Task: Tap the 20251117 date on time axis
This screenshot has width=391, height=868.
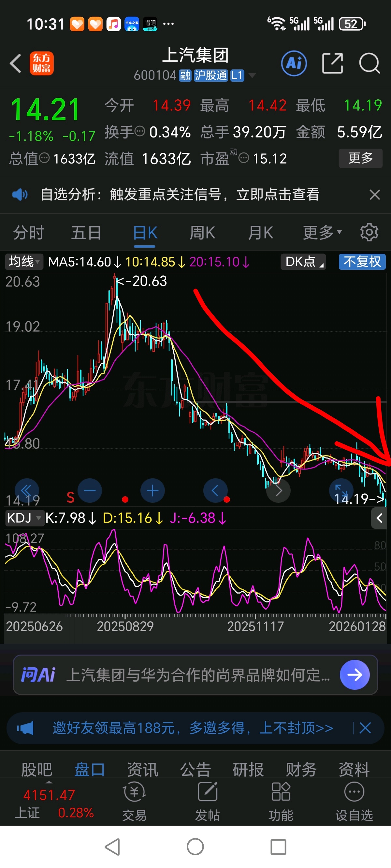Action: (255, 627)
